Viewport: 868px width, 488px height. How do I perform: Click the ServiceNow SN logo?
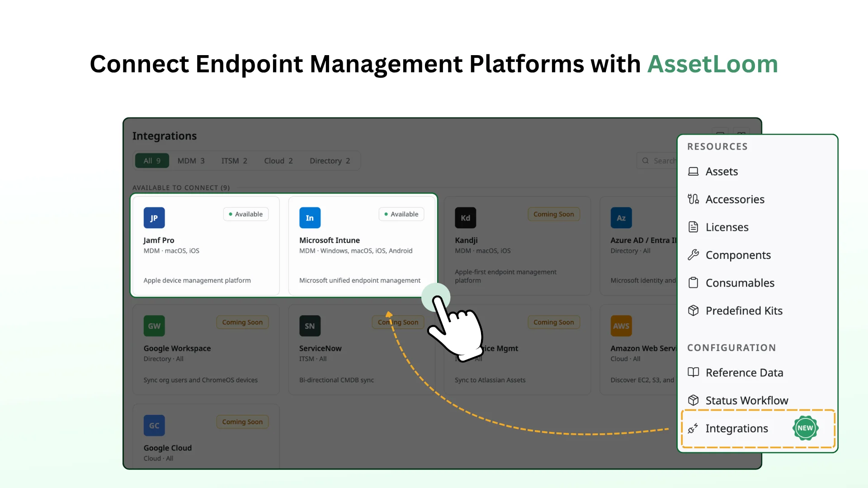[310, 326]
